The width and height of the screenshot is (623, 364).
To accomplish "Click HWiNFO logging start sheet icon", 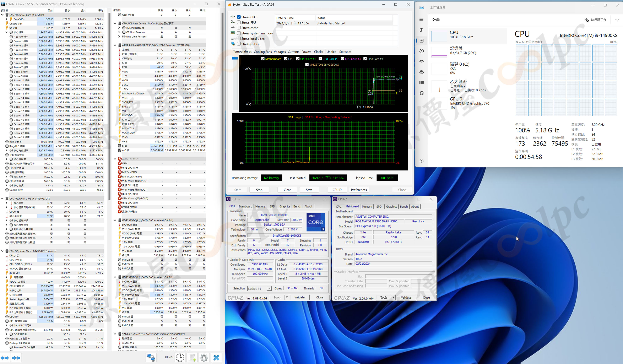I will pyautogui.click(x=192, y=358).
